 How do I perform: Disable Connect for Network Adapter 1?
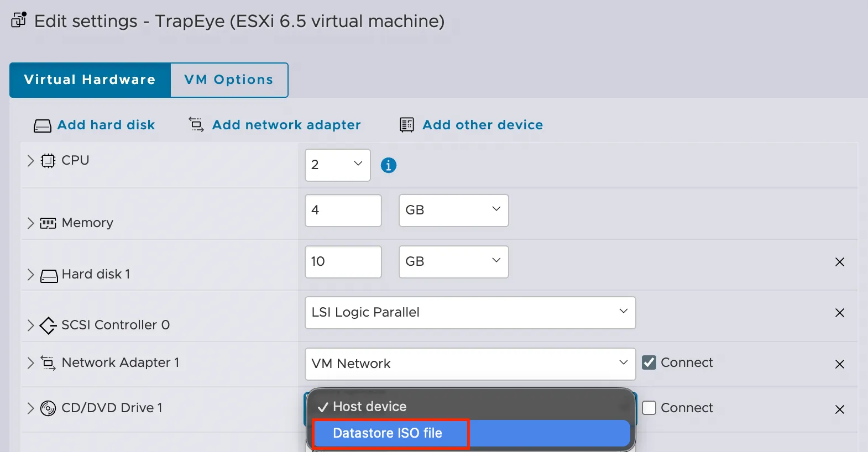(x=649, y=362)
